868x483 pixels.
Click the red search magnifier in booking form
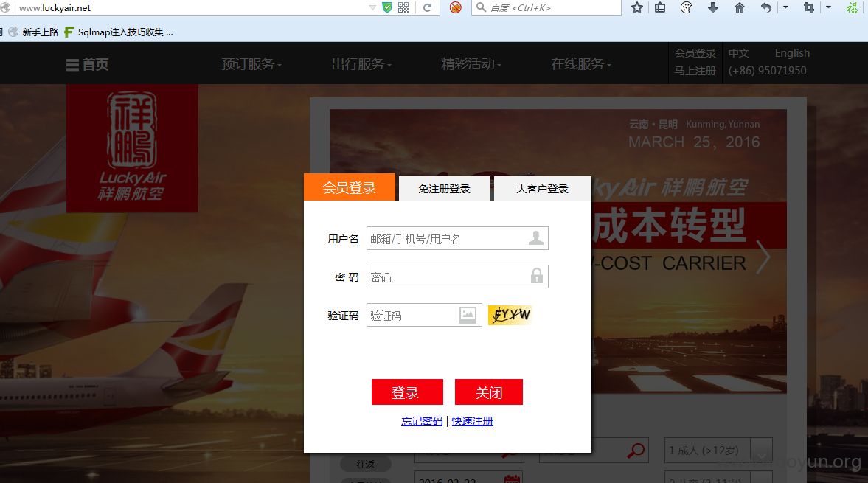pos(636,451)
